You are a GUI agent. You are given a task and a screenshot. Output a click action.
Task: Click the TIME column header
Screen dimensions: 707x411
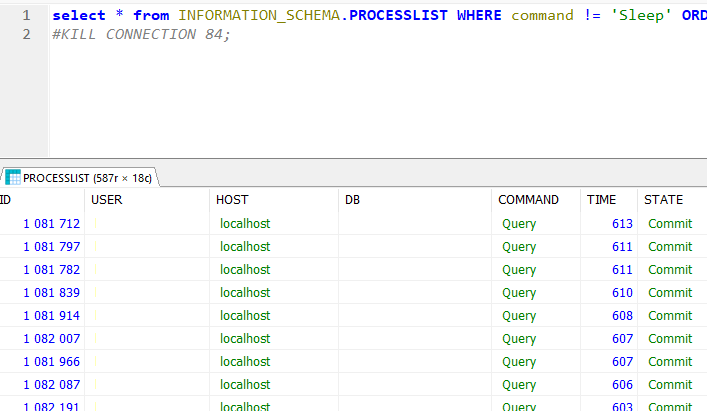pyautogui.click(x=602, y=200)
